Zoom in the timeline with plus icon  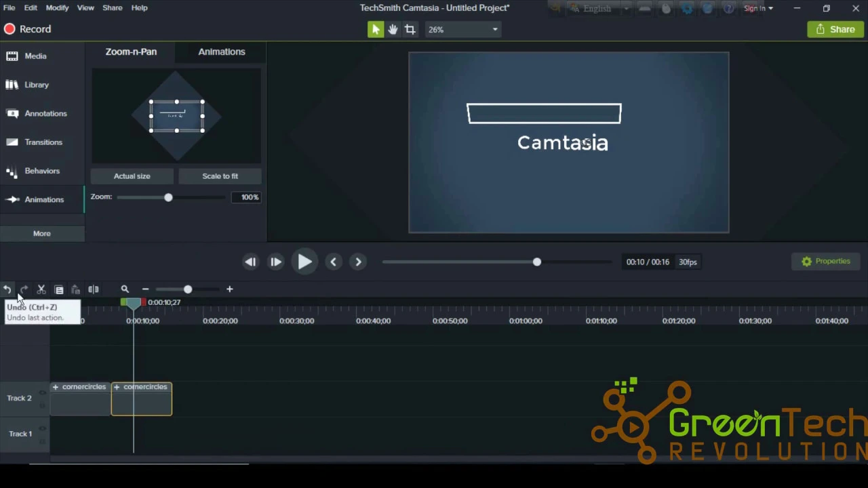click(x=229, y=289)
